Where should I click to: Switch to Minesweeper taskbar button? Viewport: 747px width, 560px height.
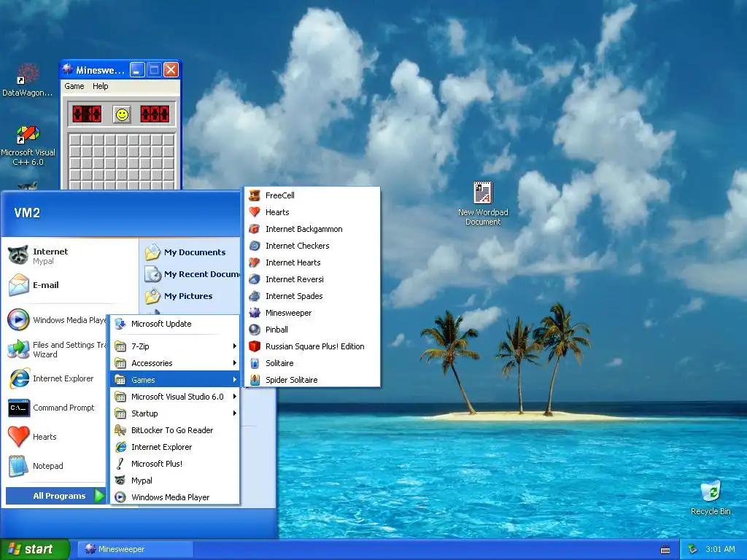136,549
